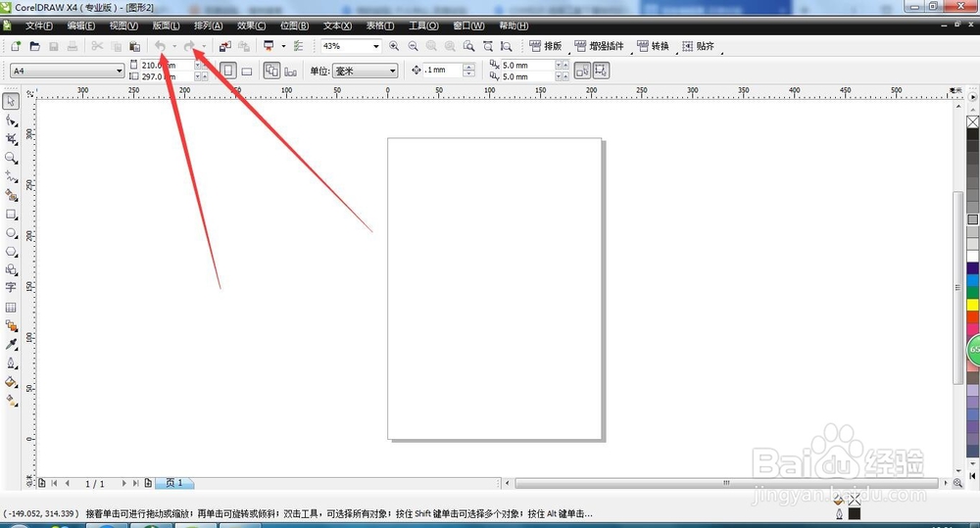This screenshot has height=528, width=980.
Task: Select the Smart Fill tool
Action: coord(11,196)
